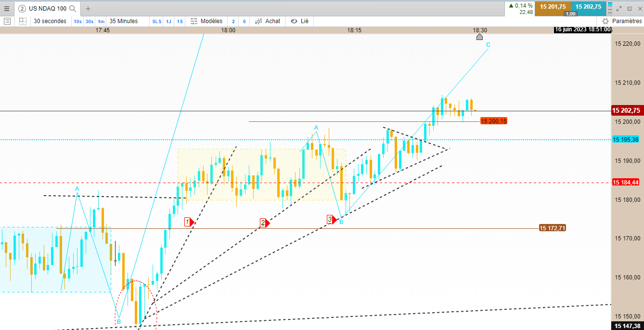Select the red flag marker 2
Viewport: 644px width, 330px height.
(265, 223)
